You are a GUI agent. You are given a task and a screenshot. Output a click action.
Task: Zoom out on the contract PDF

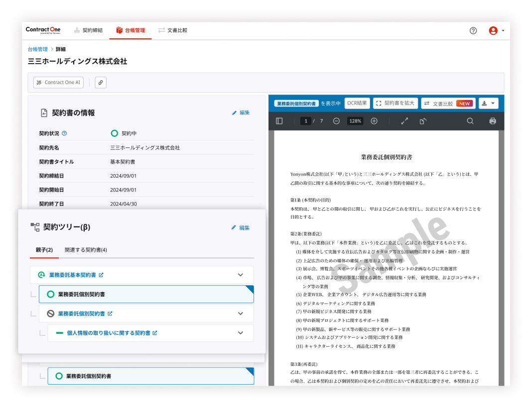point(336,121)
